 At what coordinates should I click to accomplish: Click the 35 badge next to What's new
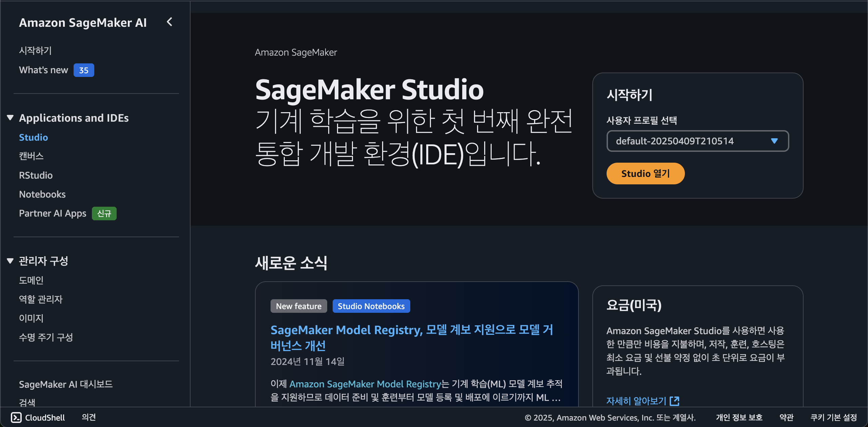(84, 70)
